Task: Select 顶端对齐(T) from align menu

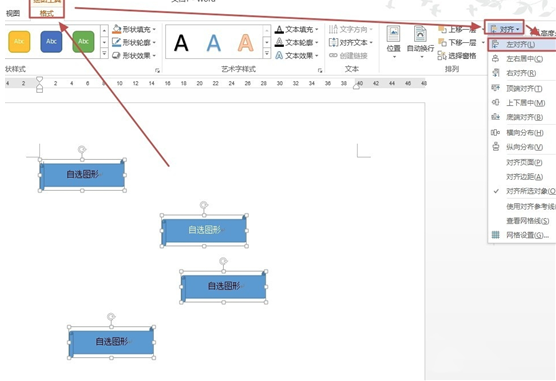Action: pyautogui.click(x=522, y=88)
